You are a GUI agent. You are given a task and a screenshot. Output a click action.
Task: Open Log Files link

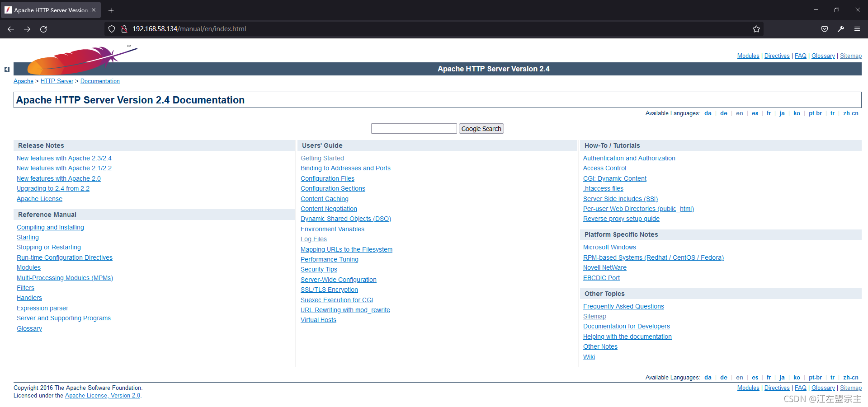314,239
